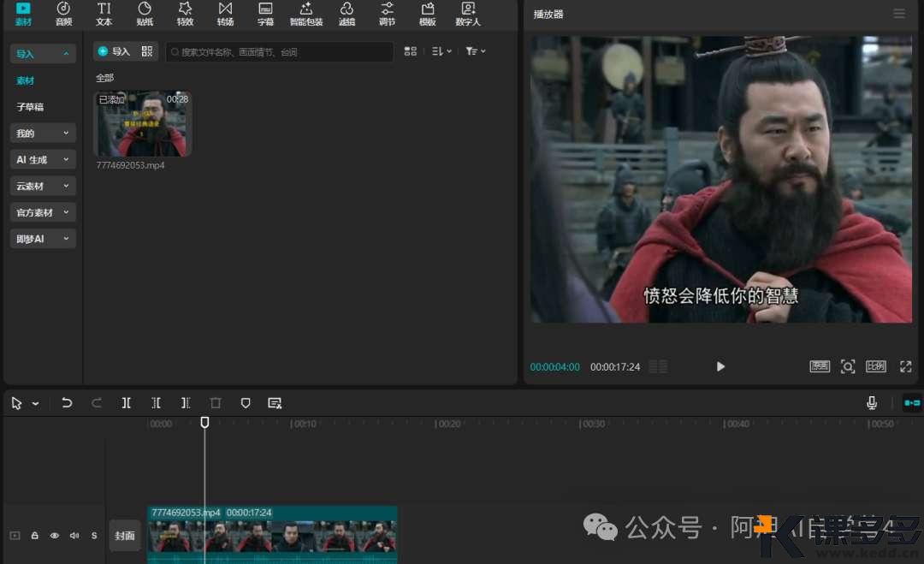Switch to the 字幕 (subtitles) tab

point(265,14)
